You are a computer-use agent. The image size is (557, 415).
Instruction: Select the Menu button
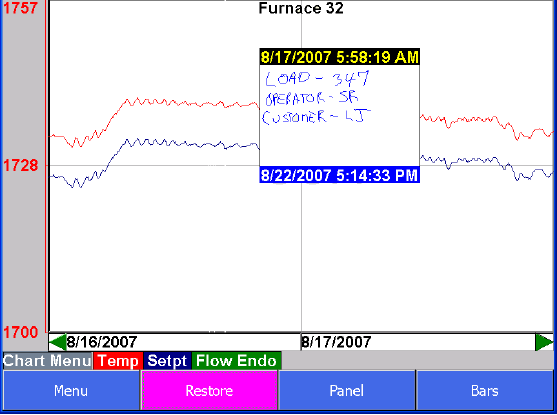tap(71, 390)
